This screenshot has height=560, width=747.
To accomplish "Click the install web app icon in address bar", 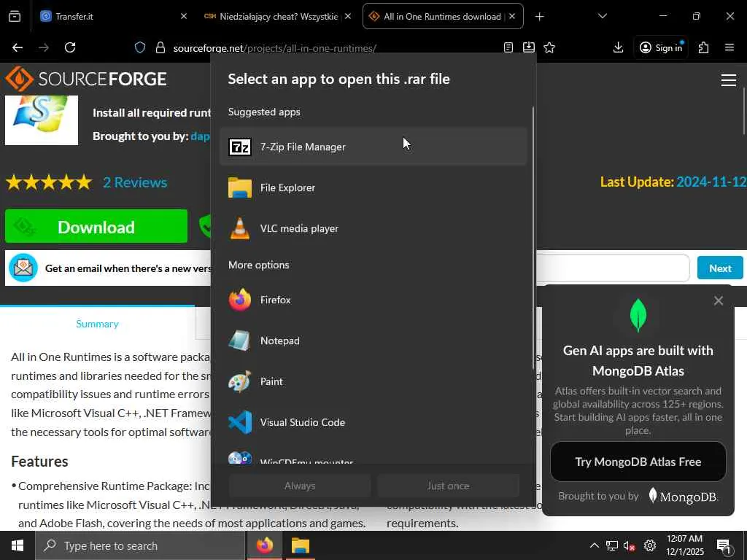I will click(529, 47).
